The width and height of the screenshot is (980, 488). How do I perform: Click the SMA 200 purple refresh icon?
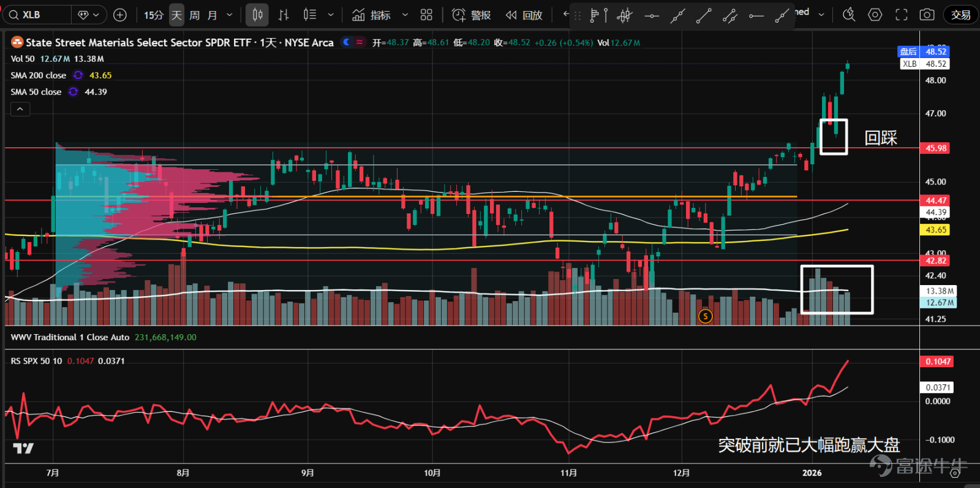[x=78, y=75]
